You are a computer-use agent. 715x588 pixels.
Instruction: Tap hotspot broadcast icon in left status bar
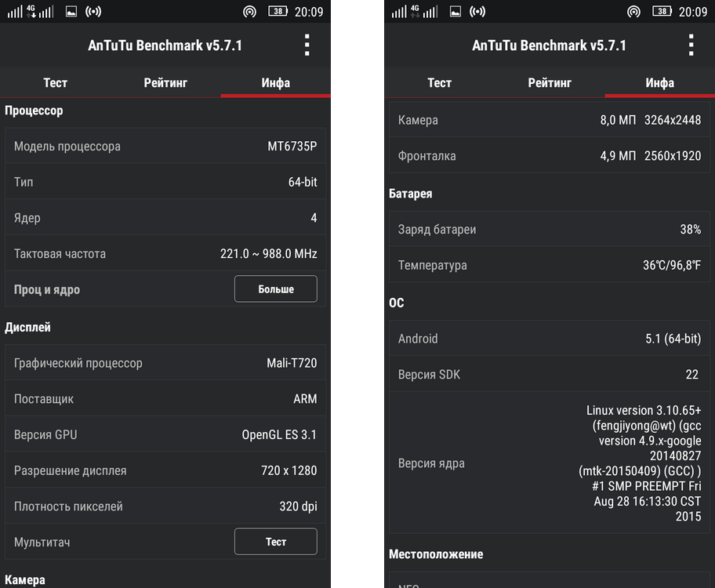tap(93, 12)
